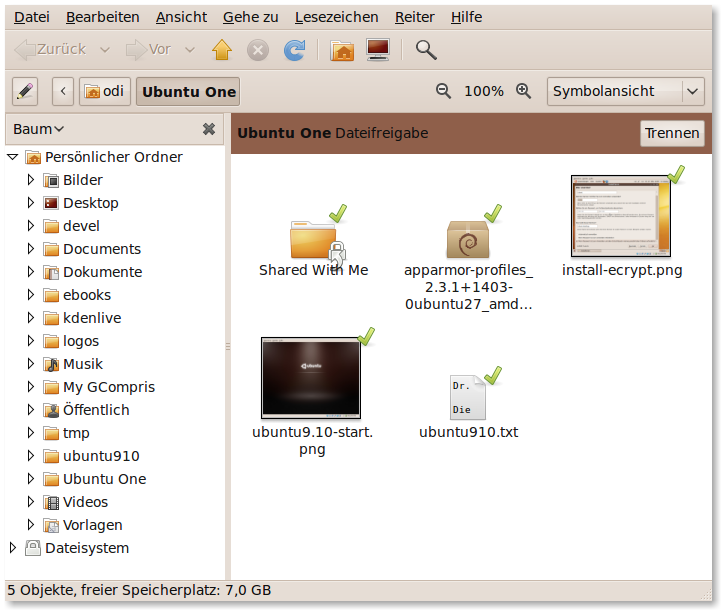Viewport: 721px width, 610px height.
Task: Click the Search magnifier icon
Action: point(426,50)
